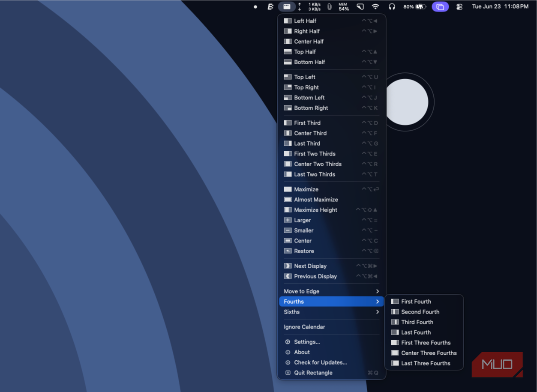
Task: Choose First Two Thirds
Action: coord(331,154)
